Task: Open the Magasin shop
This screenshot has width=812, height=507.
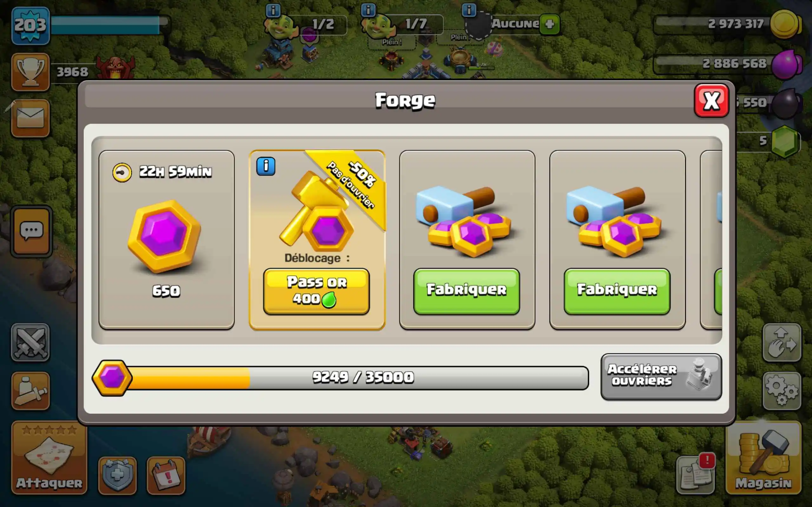Action: click(x=763, y=458)
